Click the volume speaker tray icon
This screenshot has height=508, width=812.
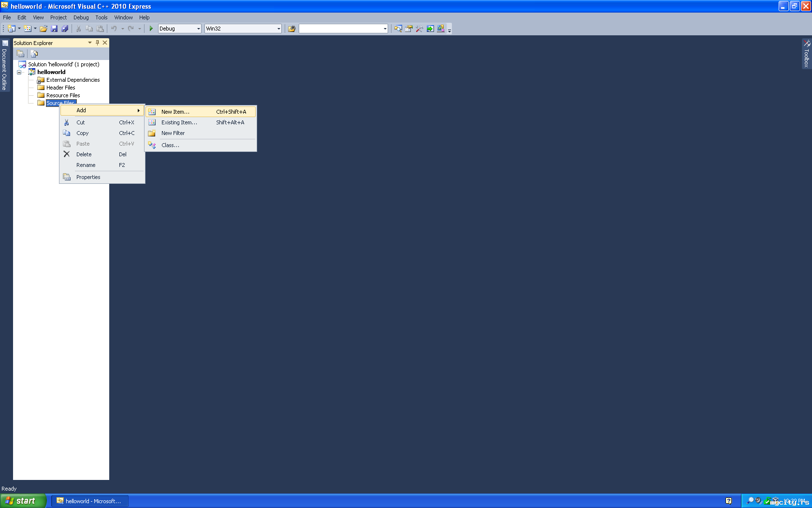pyautogui.click(x=758, y=501)
